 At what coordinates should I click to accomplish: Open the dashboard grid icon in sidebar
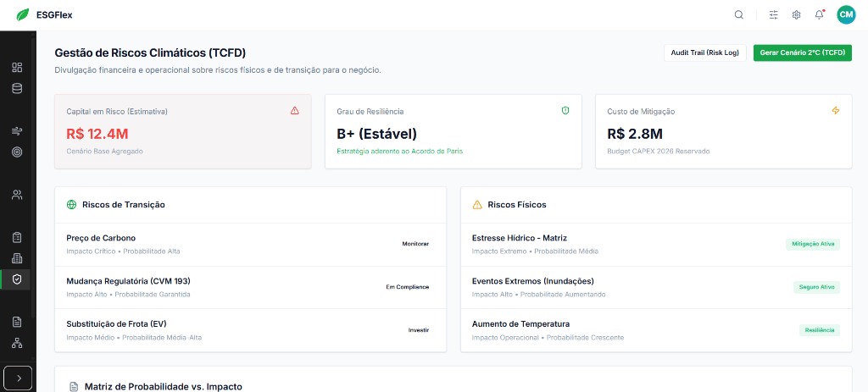[x=17, y=68]
